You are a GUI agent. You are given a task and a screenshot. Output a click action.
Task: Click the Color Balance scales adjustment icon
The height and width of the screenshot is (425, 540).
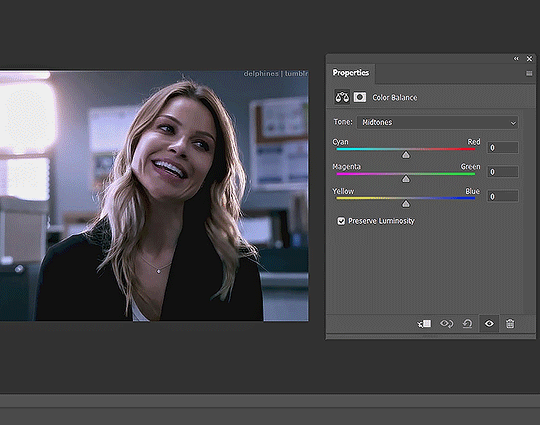click(342, 97)
